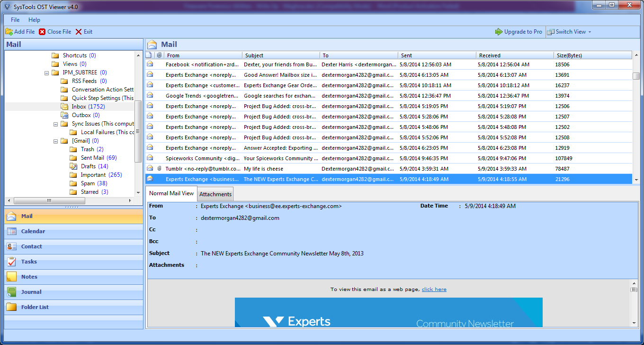Open the 'Good Answer! Mailbox size' email
This screenshot has width=644, height=345.
(x=388, y=75)
